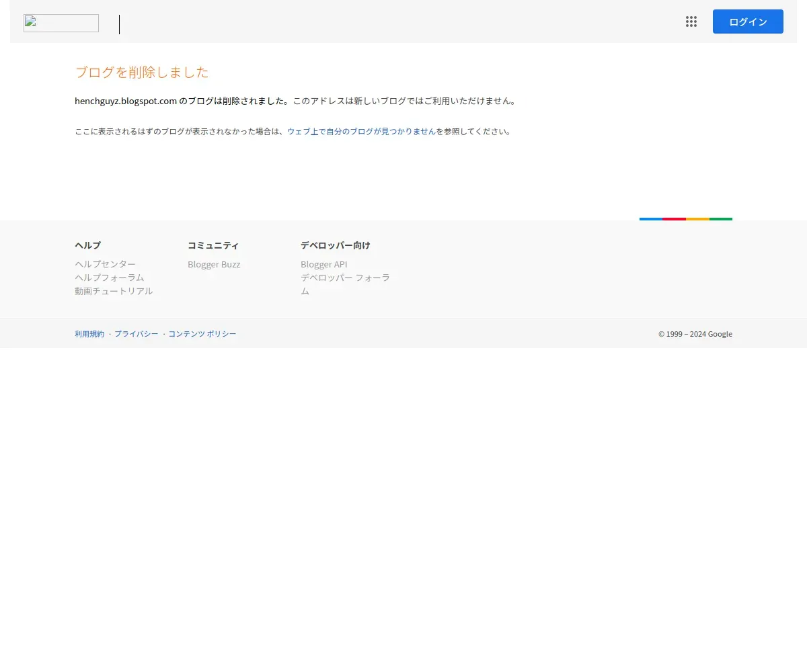Open the ヘルプセンター link
The width and height of the screenshot is (807, 672).
tap(105, 264)
